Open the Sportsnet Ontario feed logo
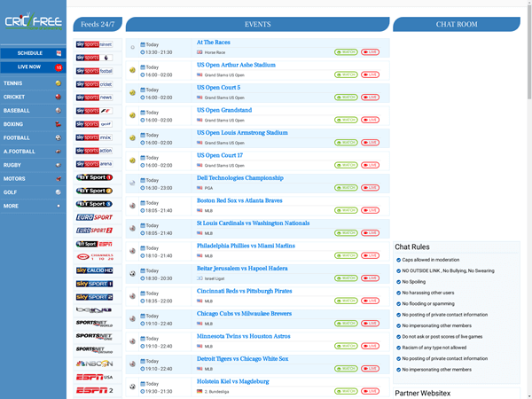 tap(94, 350)
